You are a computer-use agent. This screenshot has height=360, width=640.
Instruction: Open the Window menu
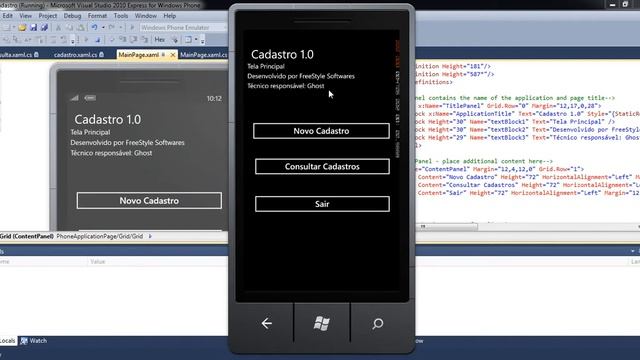pos(146,16)
